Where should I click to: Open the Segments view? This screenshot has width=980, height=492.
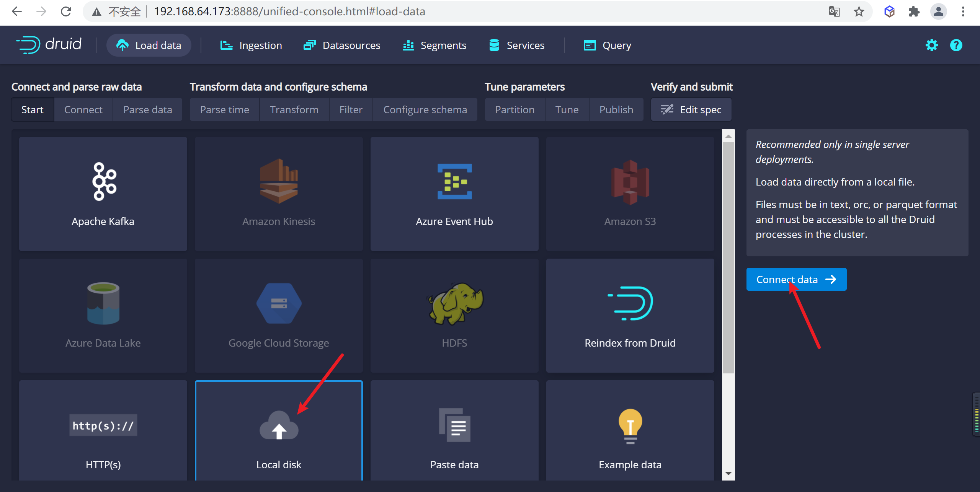(434, 46)
